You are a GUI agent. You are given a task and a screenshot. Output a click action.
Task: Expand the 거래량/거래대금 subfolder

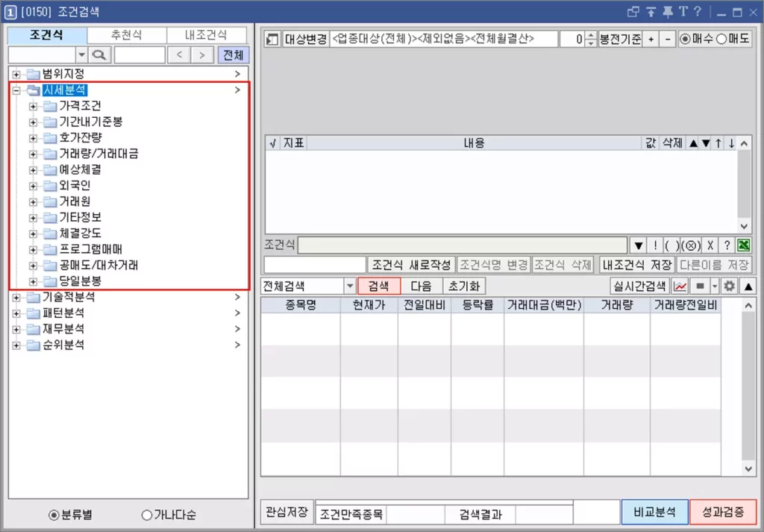point(33,154)
